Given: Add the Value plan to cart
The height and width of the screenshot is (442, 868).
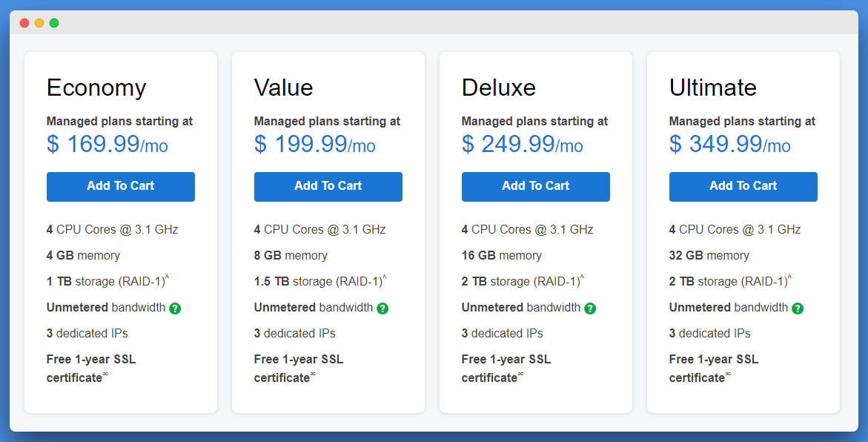Looking at the screenshot, I should (328, 187).
